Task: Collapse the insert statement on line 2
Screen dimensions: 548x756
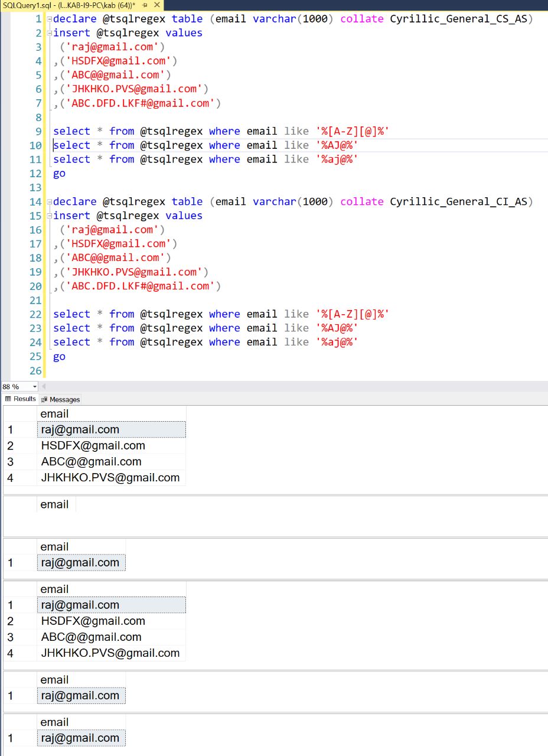Action: click(48, 33)
